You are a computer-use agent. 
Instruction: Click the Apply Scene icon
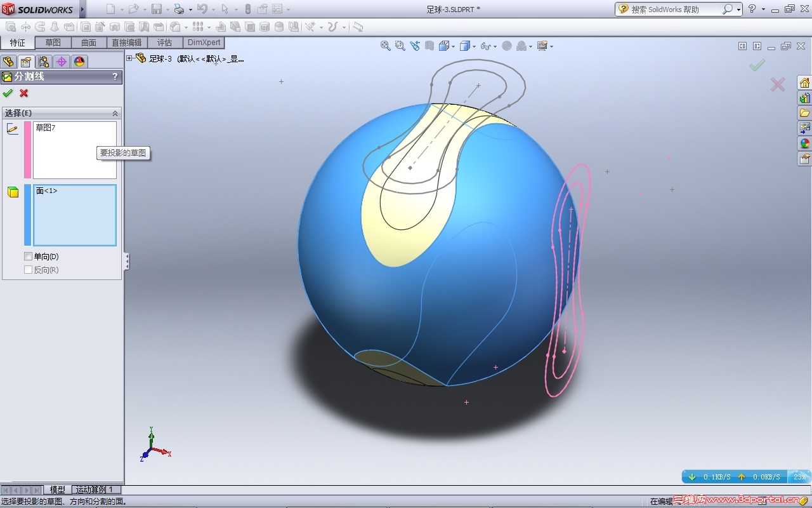[x=521, y=46]
